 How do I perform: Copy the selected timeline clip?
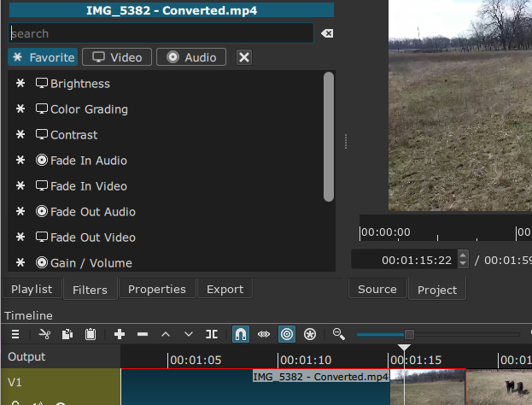point(67,334)
